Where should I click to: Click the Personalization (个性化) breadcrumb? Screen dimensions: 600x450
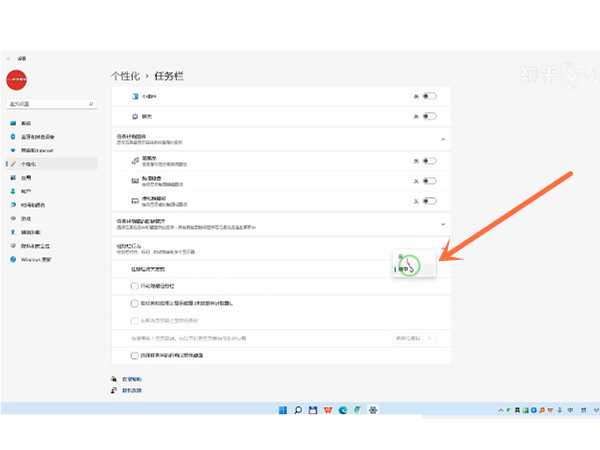click(x=126, y=75)
